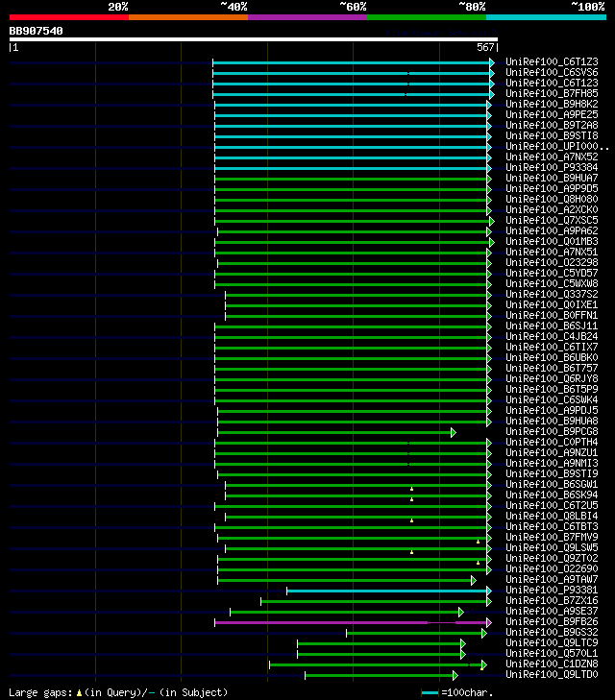Click the yellow gap marker on UniRef100_B7FMV9
The height and width of the screenshot is (700, 615).
(478, 542)
